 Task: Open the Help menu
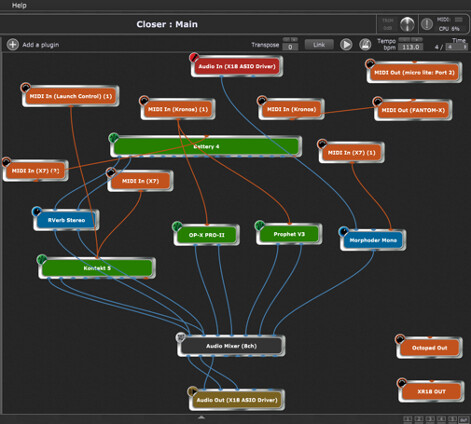point(19,5)
